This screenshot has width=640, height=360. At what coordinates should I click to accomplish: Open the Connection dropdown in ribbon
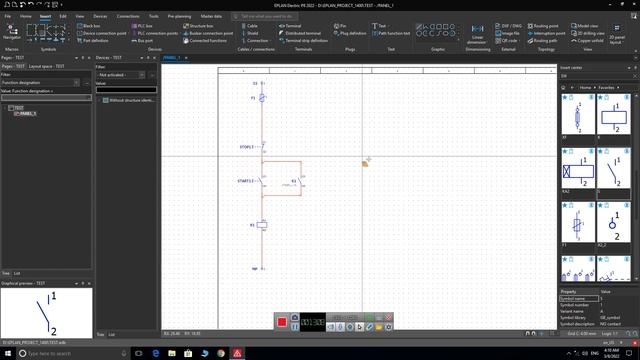coord(256,40)
